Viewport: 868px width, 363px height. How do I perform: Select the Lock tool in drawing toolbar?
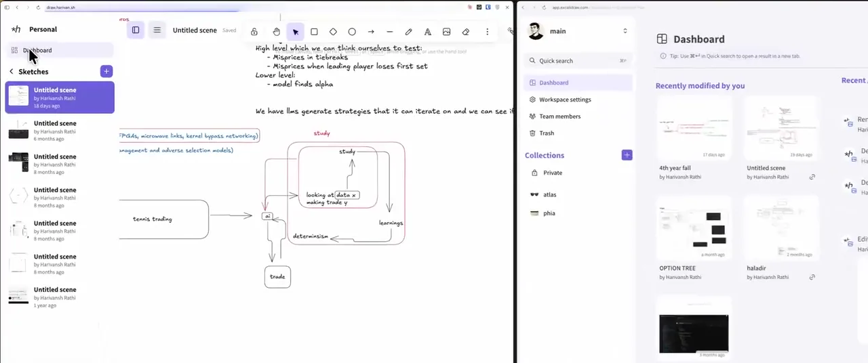(254, 32)
